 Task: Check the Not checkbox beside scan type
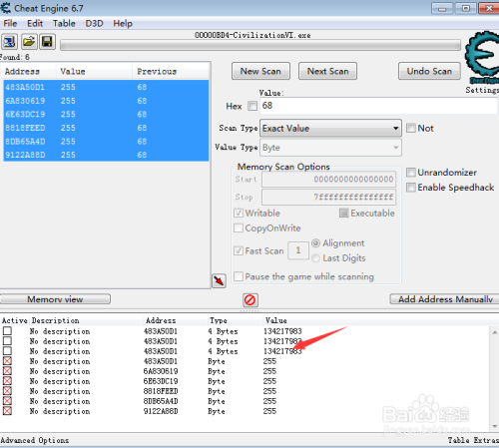click(x=411, y=128)
